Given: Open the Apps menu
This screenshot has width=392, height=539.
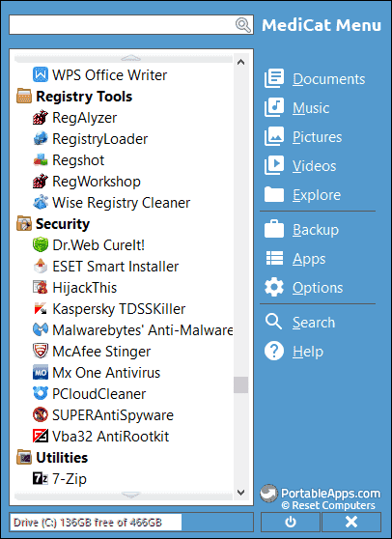Looking at the screenshot, I should point(309,259).
